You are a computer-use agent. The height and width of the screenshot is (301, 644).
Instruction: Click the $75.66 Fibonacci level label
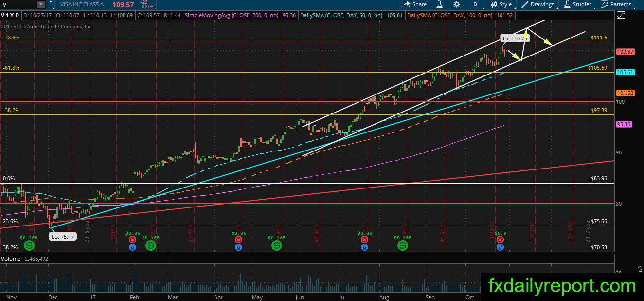[x=599, y=221]
